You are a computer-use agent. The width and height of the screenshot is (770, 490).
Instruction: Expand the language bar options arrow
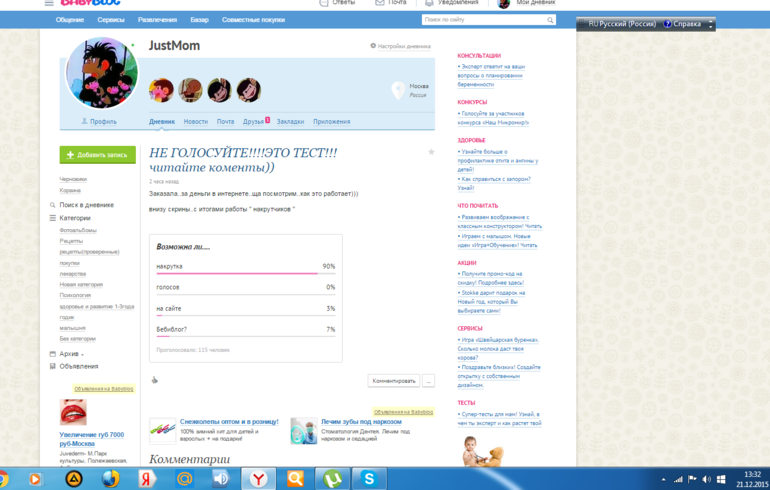710,24
